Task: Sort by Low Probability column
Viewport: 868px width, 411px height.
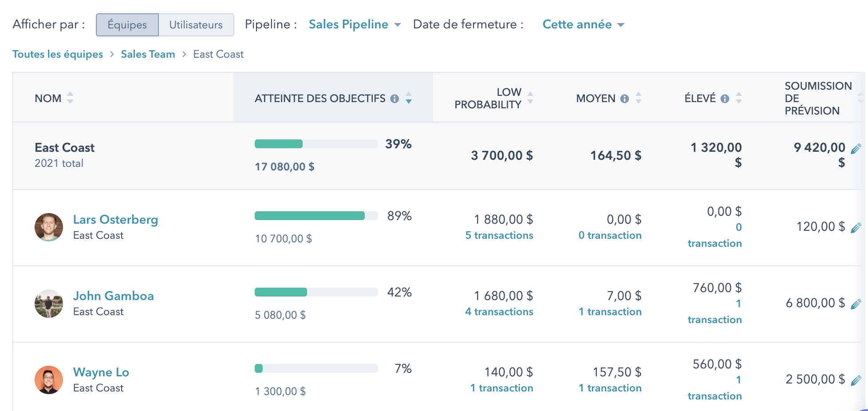Action: tap(530, 98)
